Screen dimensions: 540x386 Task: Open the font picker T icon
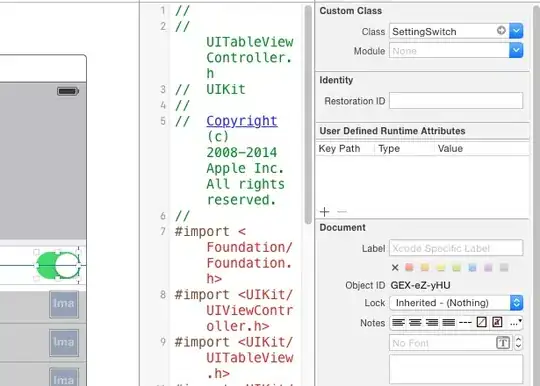(x=503, y=343)
